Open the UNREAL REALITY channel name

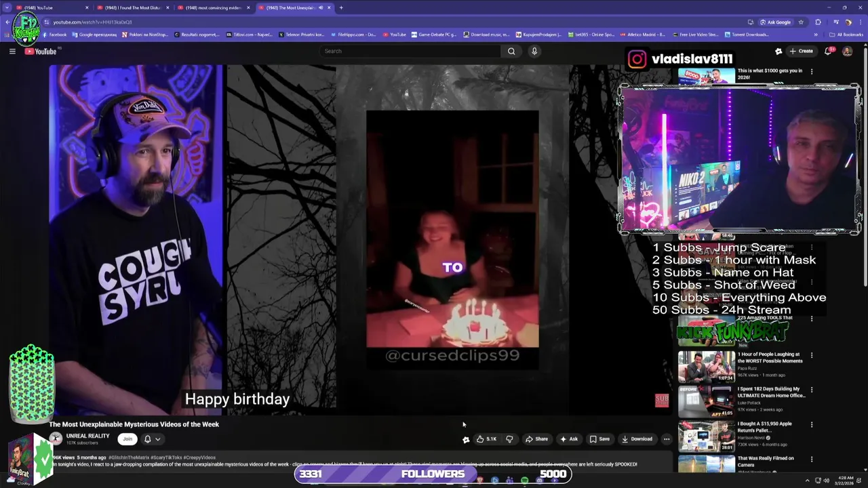point(87,436)
